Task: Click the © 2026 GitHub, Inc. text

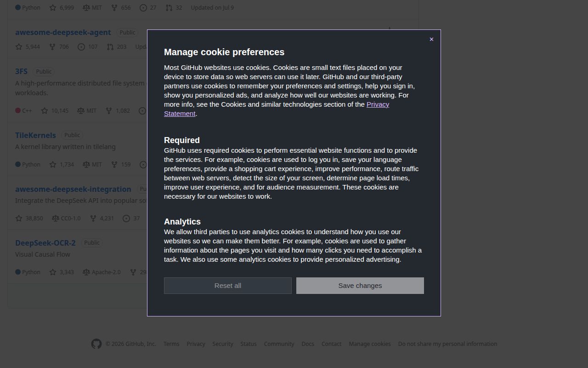Action: tap(130, 344)
